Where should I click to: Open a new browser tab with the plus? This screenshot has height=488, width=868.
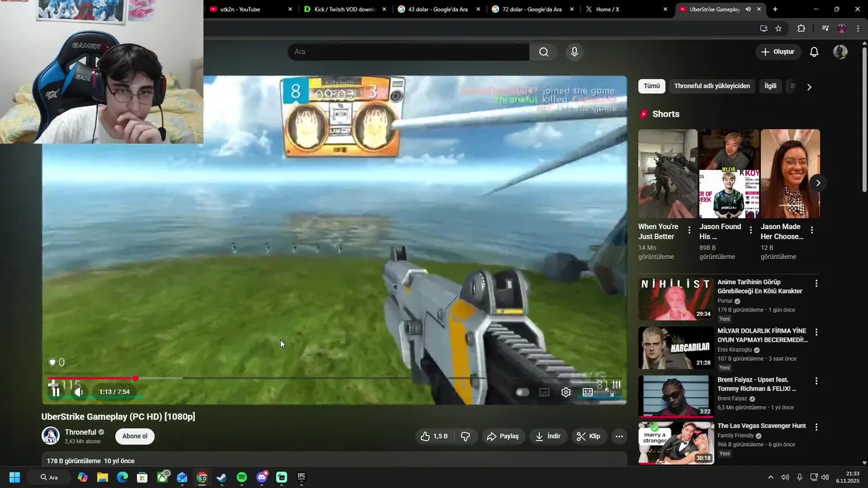pos(775,9)
